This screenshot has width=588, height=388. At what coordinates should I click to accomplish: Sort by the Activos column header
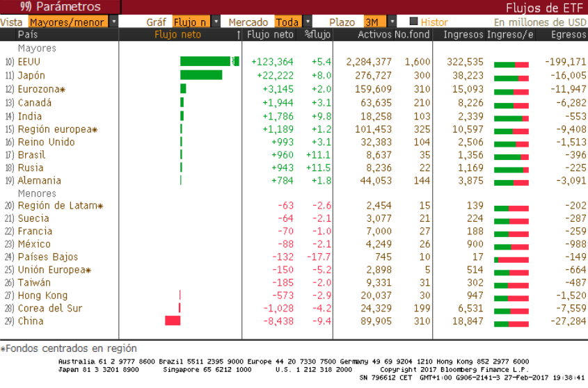[x=374, y=34]
